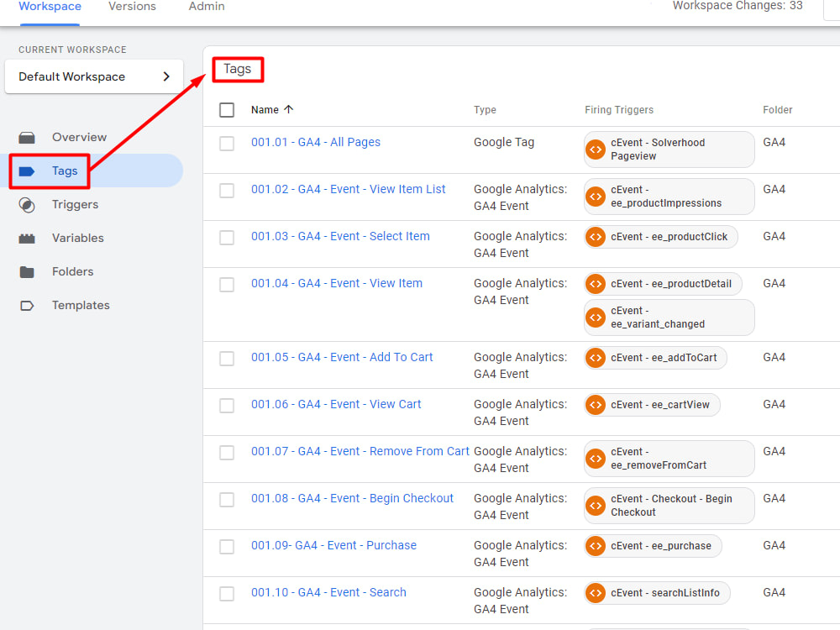The width and height of the screenshot is (840, 630).
Task: Click the Firing Triggers column header
Action: tap(619, 110)
